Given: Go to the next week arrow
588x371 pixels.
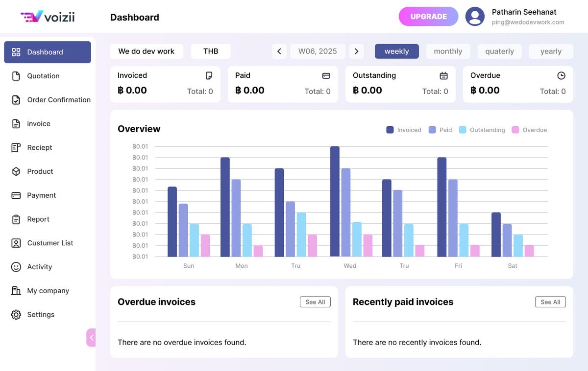Looking at the screenshot, I should pyautogui.click(x=356, y=51).
